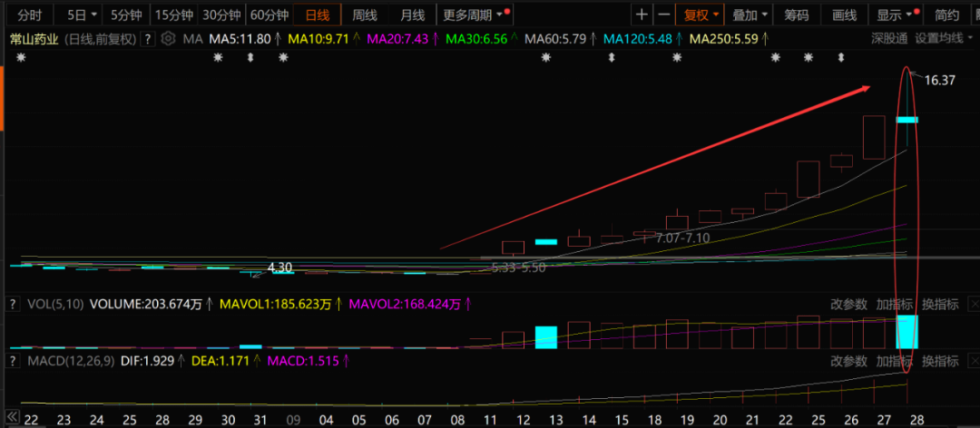Click the arrow event marker above the 15th
Viewport: 980px width, 428px height.
[612, 58]
